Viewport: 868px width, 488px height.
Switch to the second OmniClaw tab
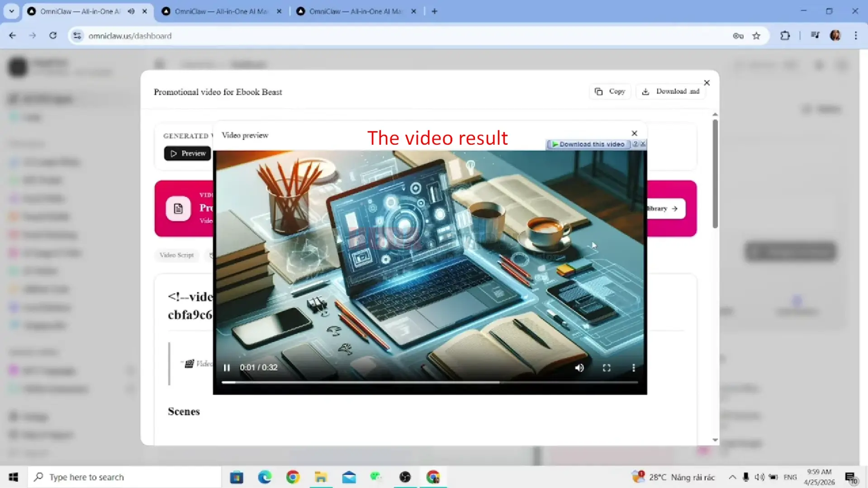tap(222, 11)
